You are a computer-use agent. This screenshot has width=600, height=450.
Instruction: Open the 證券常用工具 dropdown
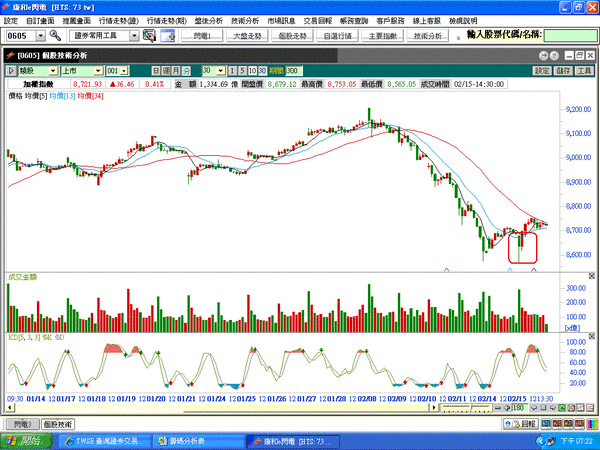pos(134,36)
